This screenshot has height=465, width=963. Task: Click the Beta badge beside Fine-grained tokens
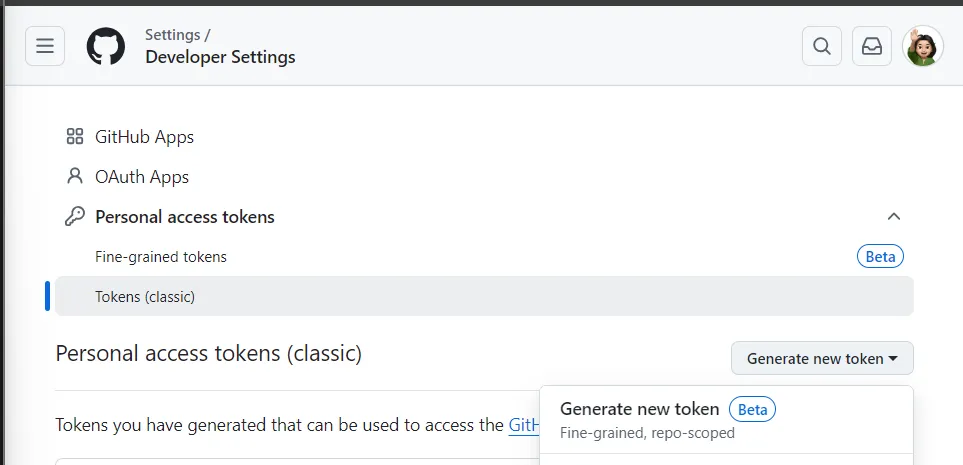coord(880,257)
